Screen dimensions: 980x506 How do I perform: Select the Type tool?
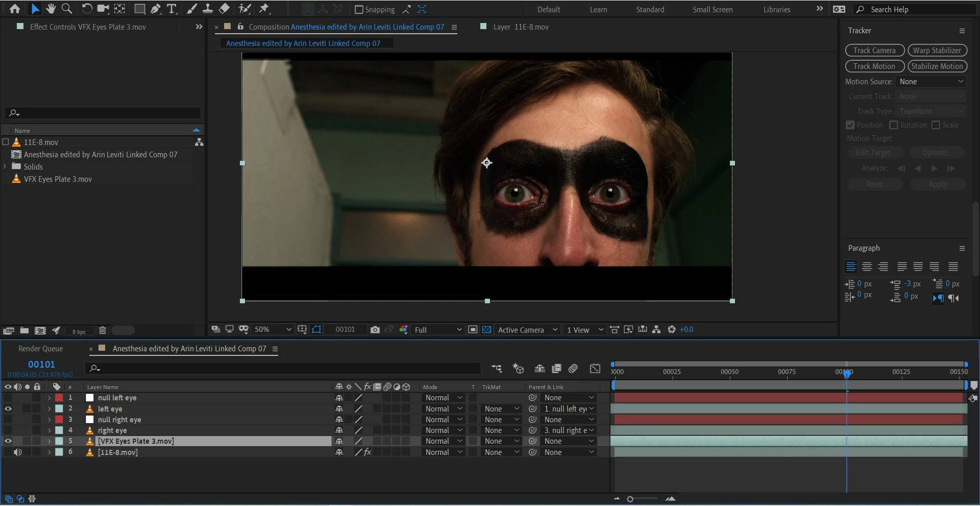172,9
